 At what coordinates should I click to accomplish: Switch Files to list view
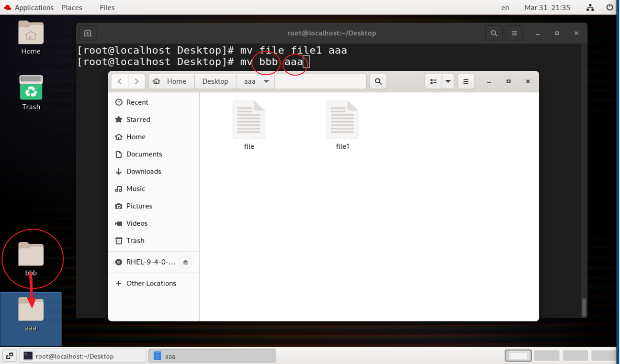coord(433,81)
